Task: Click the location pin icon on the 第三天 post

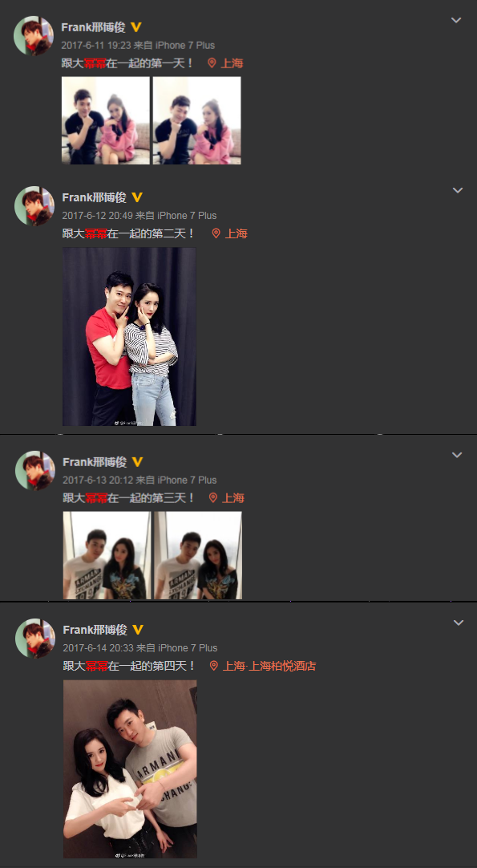Action: tap(213, 497)
